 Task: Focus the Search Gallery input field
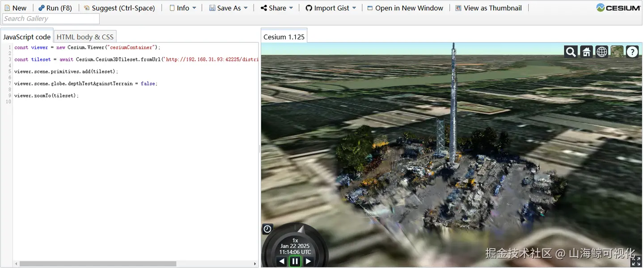click(51, 19)
